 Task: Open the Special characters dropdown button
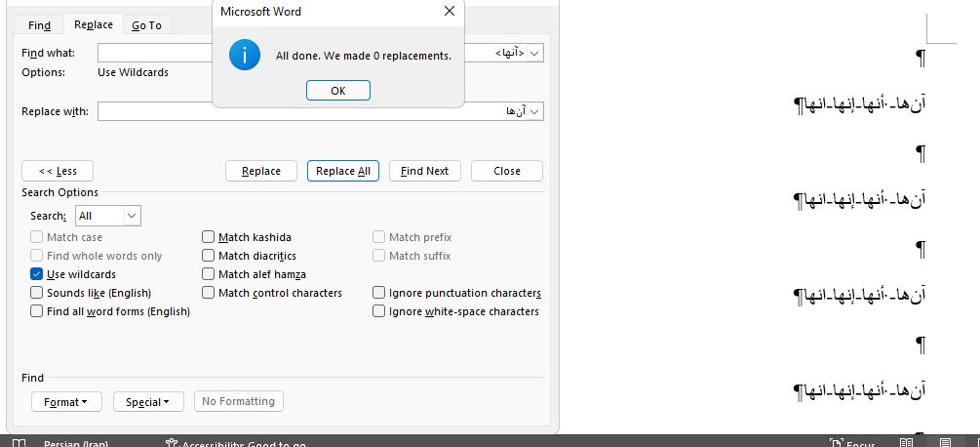click(x=148, y=401)
